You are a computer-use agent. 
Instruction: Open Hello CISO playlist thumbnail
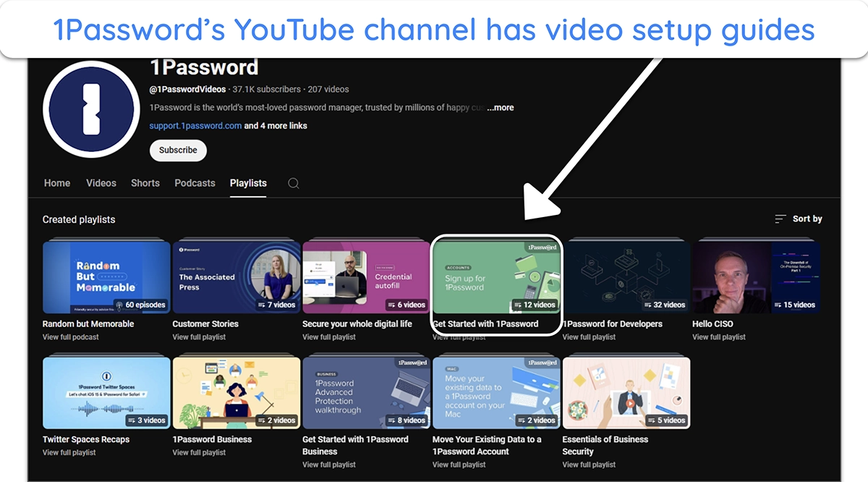pyautogui.click(x=756, y=277)
